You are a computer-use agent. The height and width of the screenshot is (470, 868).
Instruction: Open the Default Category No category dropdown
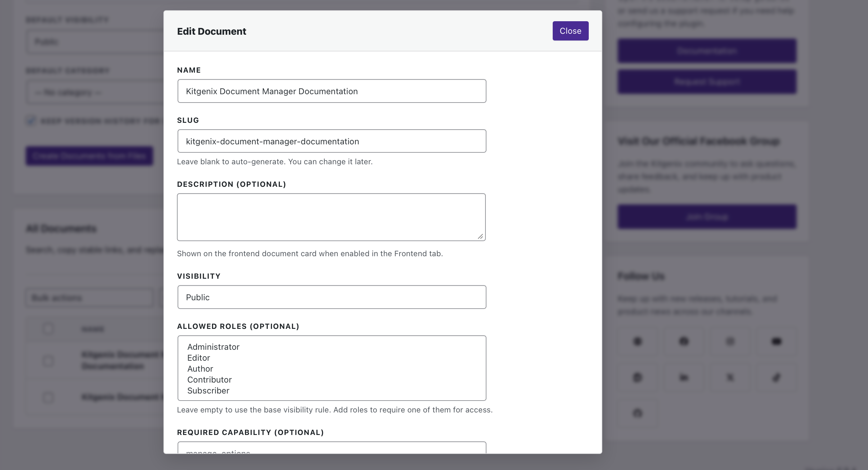pyautogui.click(x=95, y=92)
